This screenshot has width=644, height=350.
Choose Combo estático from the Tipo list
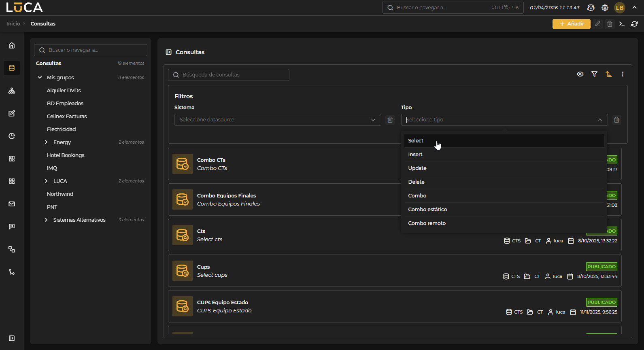(x=504, y=210)
